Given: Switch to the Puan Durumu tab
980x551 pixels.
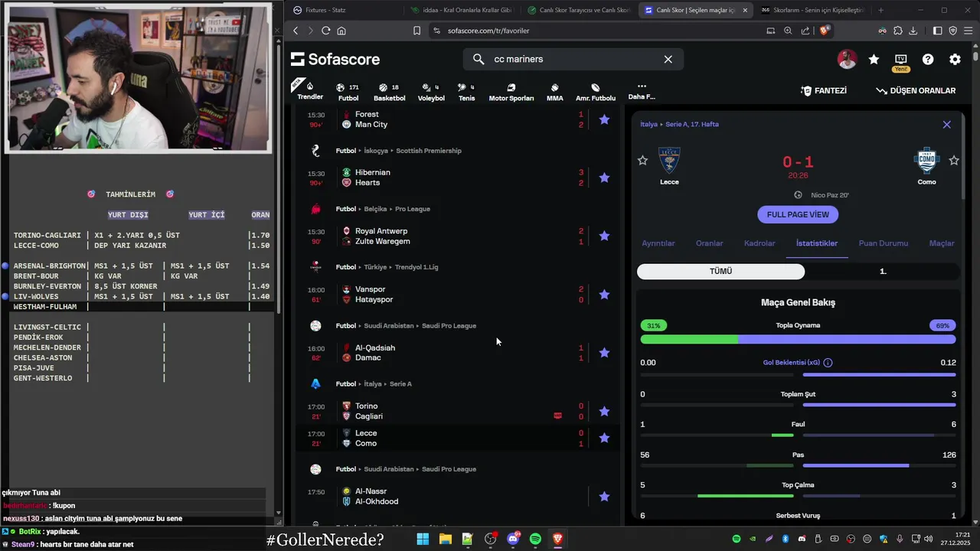Looking at the screenshot, I should [883, 243].
